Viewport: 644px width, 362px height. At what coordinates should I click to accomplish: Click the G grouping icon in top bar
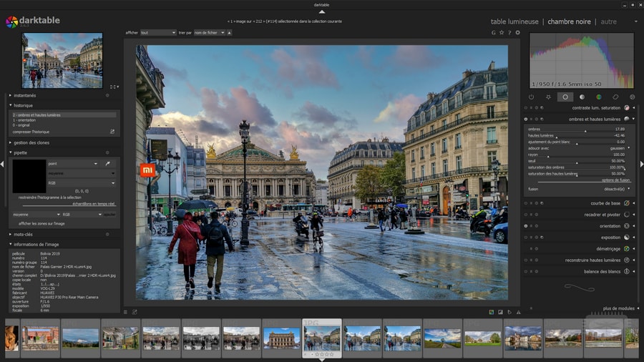[x=493, y=32]
